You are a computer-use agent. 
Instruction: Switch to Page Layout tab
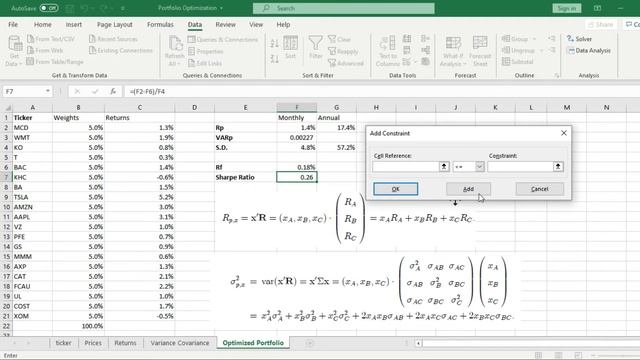(x=115, y=24)
